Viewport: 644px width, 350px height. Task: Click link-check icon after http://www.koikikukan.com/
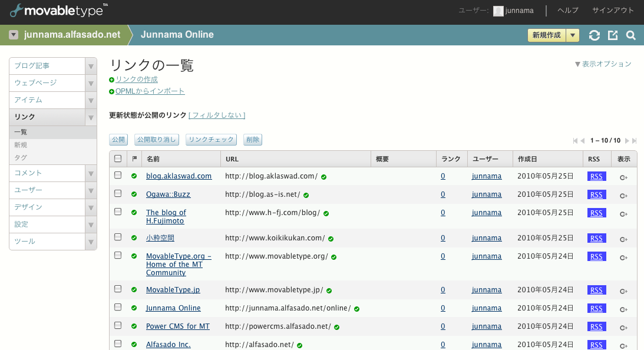click(331, 239)
